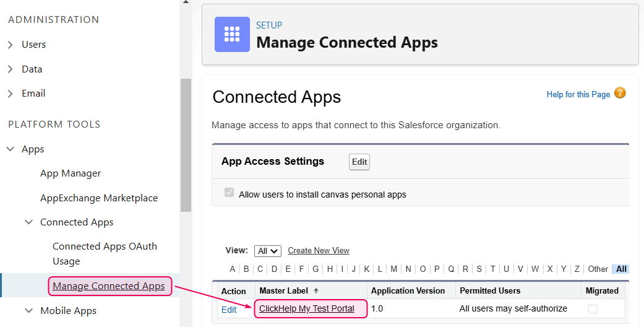Image resolution: width=644 pixels, height=327 pixels.
Task: Collapse the Mobile Apps chevron
Action: click(x=28, y=310)
